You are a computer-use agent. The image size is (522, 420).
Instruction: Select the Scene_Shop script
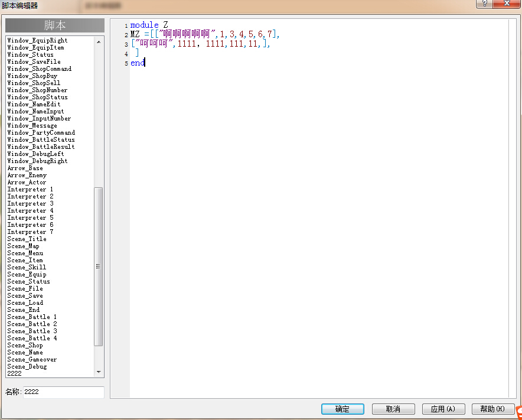tap(25, 346)
